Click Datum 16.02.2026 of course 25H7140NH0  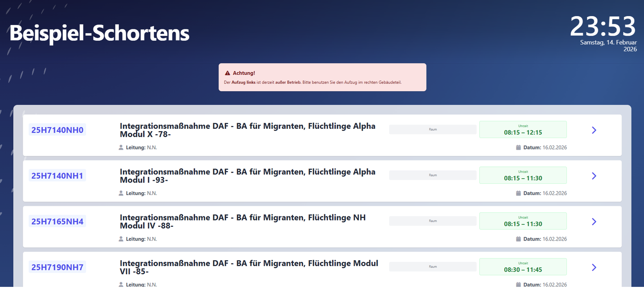[545, 148]
